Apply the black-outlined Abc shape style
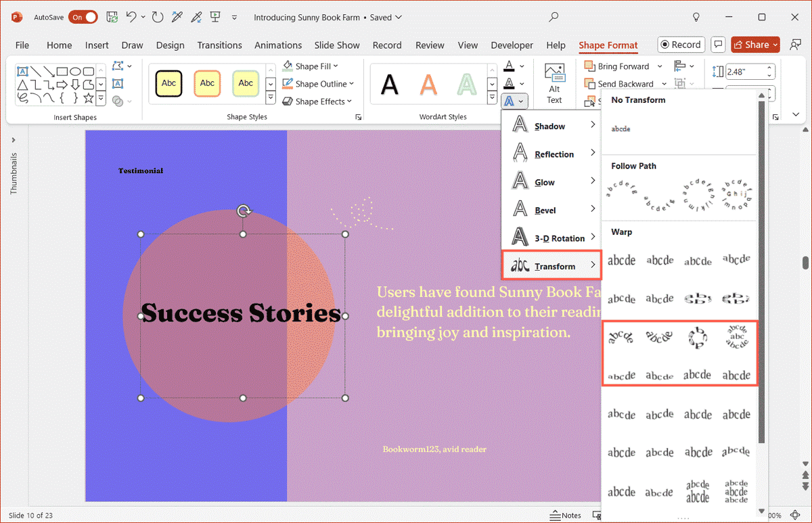The height and width of the screenshot is (523, 812). point(168,83)
